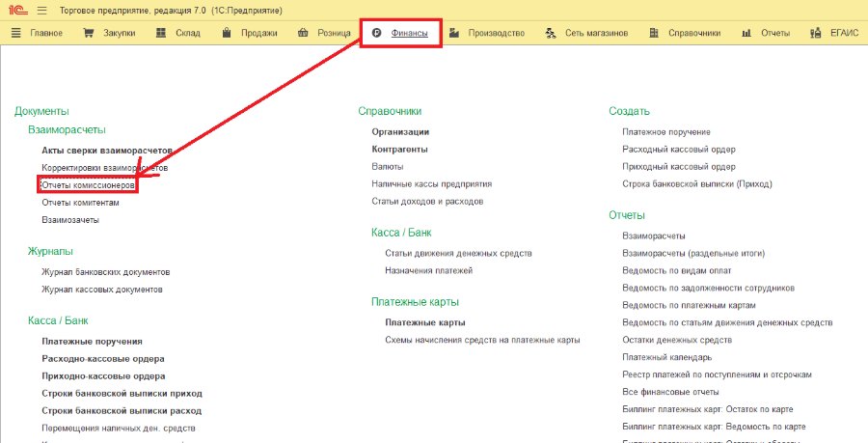Open Отчеты комитентам documents
Screen dimensions: 868x443
[80, 203]
